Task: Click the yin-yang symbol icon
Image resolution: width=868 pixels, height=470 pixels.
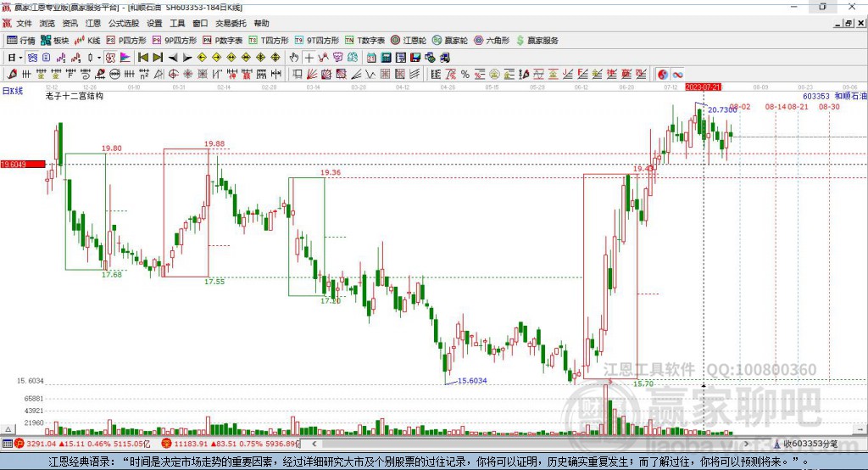Action: [663, 75]
